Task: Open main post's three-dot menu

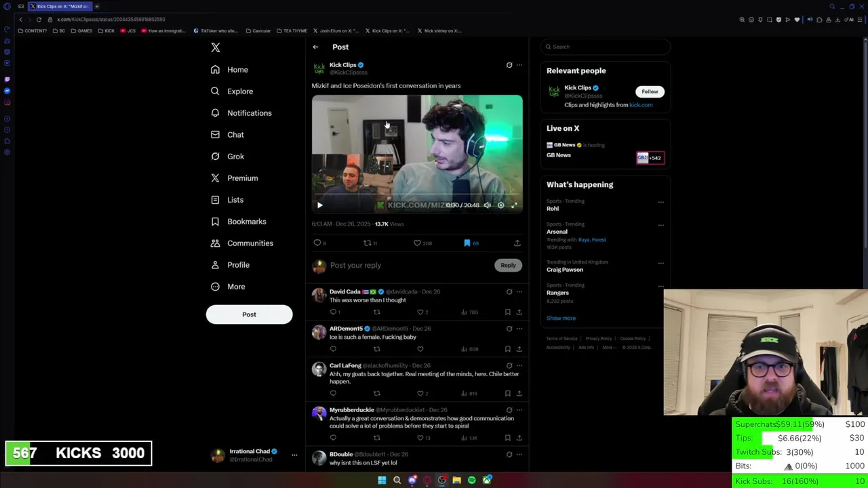Action: click(x=519, y=65)
